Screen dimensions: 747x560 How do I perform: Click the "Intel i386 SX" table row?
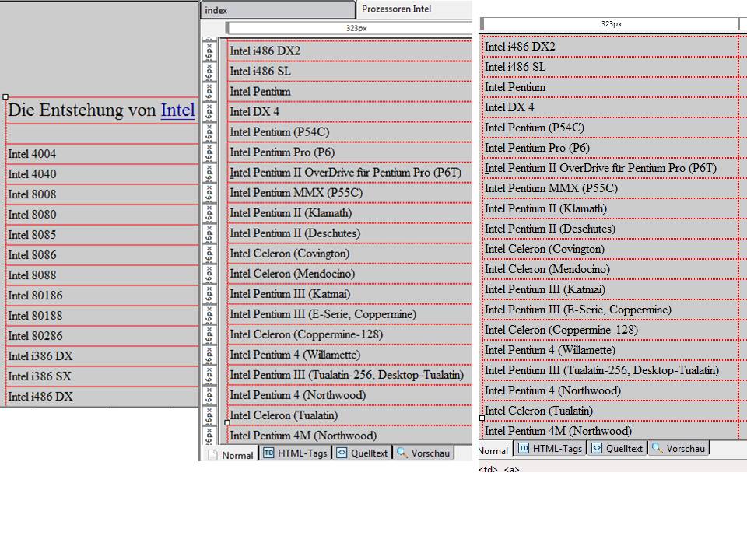[x=102, y=376]
